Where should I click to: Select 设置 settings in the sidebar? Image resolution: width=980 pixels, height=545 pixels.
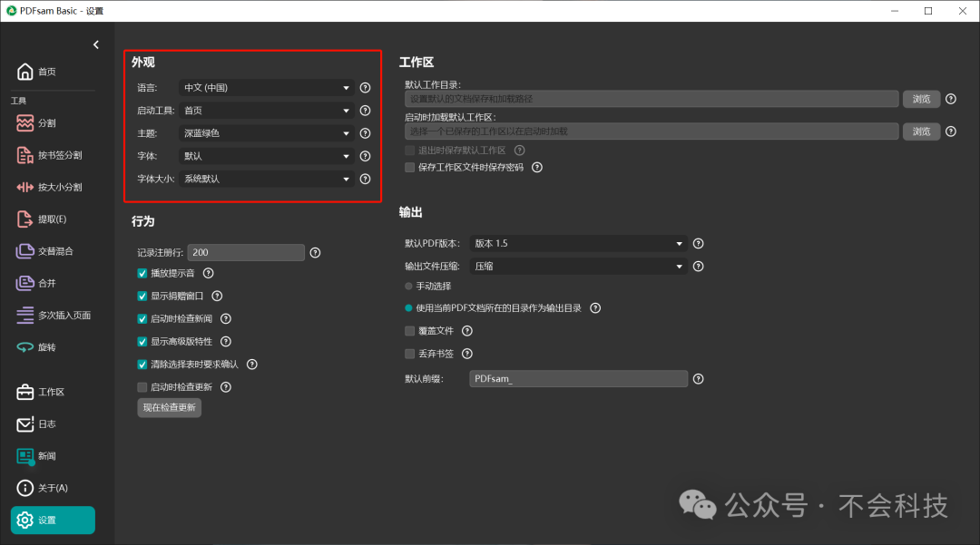coord(53,520)
